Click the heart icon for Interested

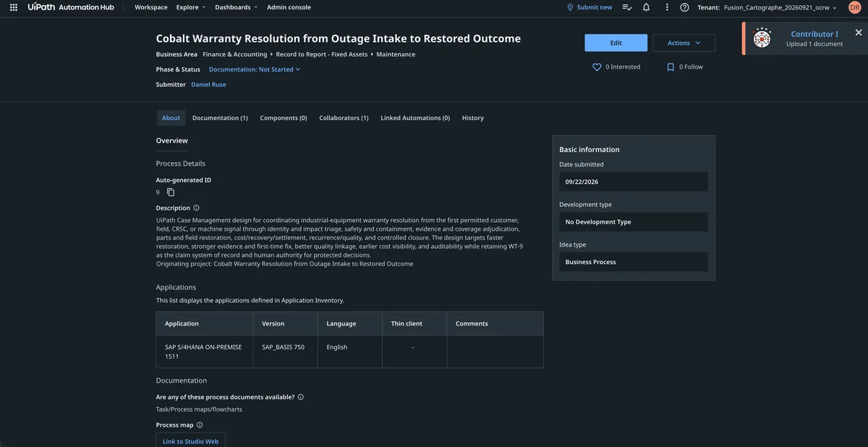(597, 67)
